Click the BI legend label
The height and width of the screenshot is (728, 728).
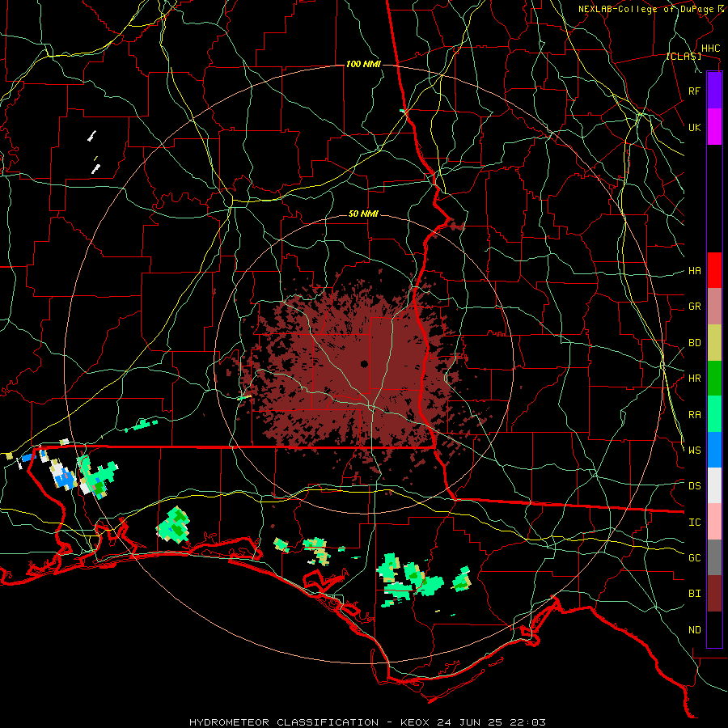click(694, 594)
